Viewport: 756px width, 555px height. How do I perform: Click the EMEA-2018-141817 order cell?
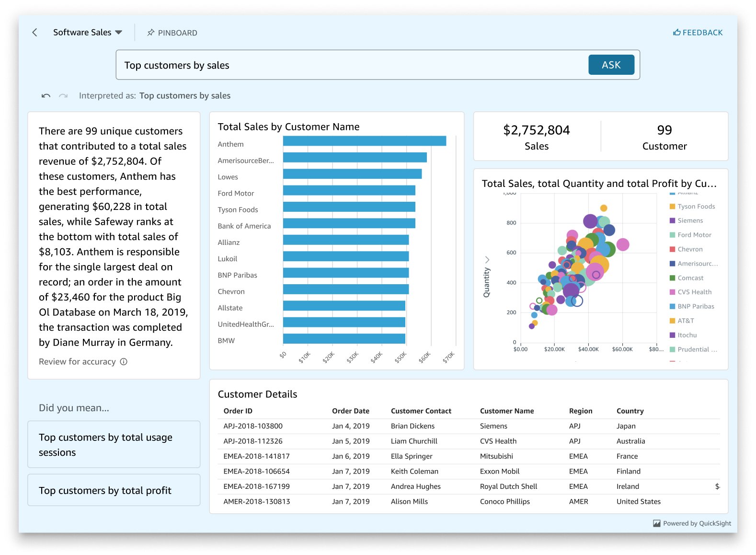tap(256, 456)
